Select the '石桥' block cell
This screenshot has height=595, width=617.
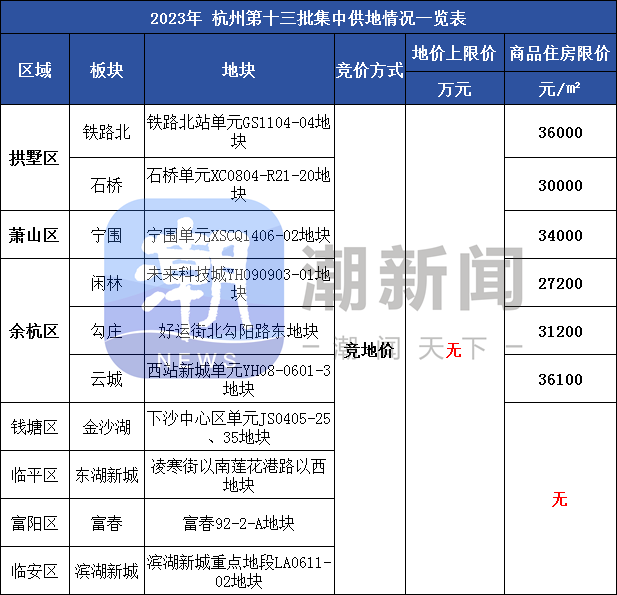tap(107, 185)
